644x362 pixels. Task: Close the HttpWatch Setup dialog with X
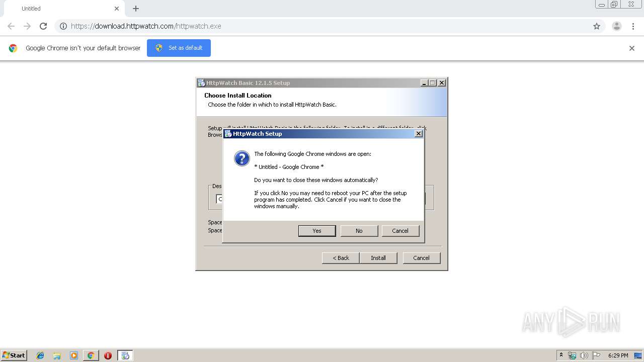point(418,134)
